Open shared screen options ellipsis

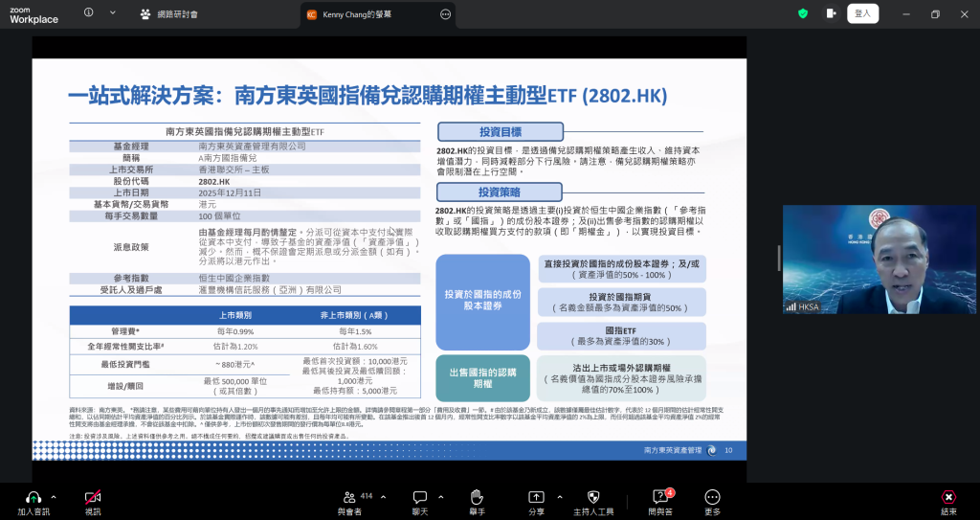(445, 14)
